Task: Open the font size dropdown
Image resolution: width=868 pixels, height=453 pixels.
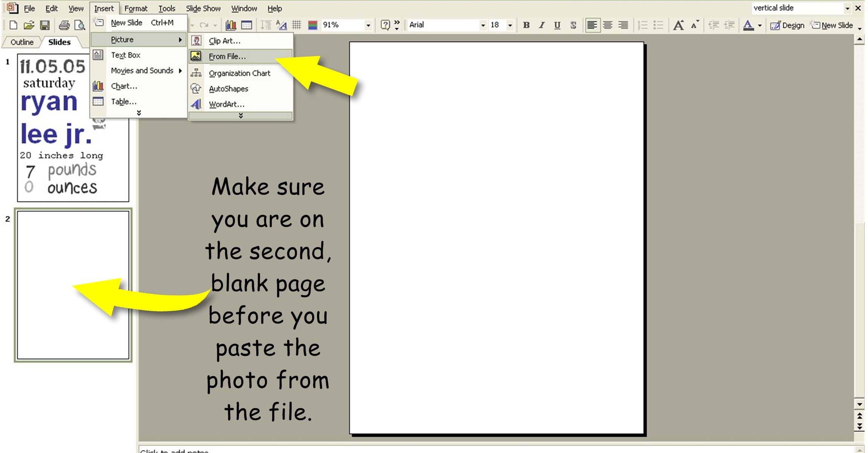Action: [510, 25]
